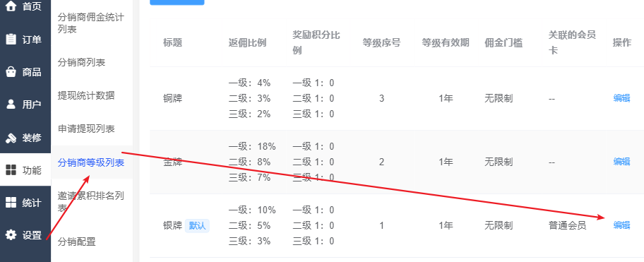Open the 设置 main menu item
Screen dimensions: 644x262
[x=25, y=235]
